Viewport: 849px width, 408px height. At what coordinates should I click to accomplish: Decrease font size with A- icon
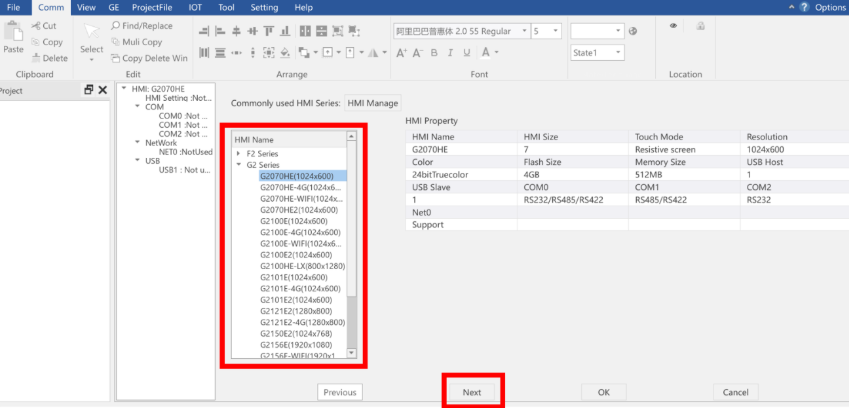pyautogui.click(x=417, y=52)
